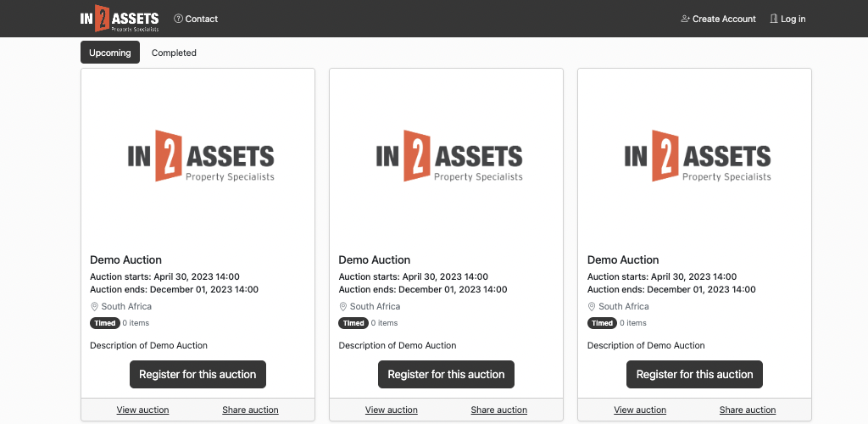
Task: Register for the third Demo Auction
Action: pos(695,375)
